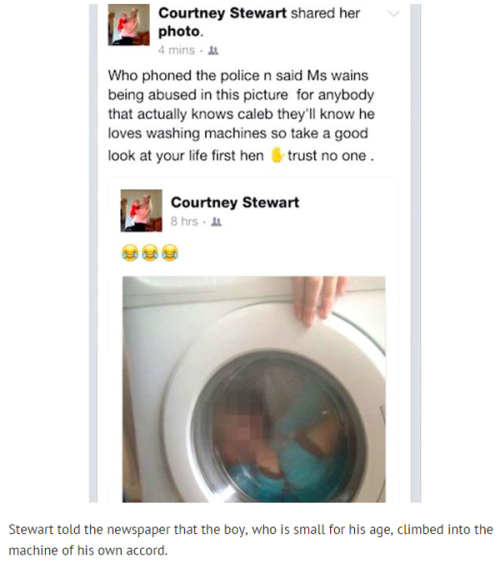Viewport: 500px width, 563px height.
Task: Open the top Courtney Stewart profile picture
Action: coord(129,25)
